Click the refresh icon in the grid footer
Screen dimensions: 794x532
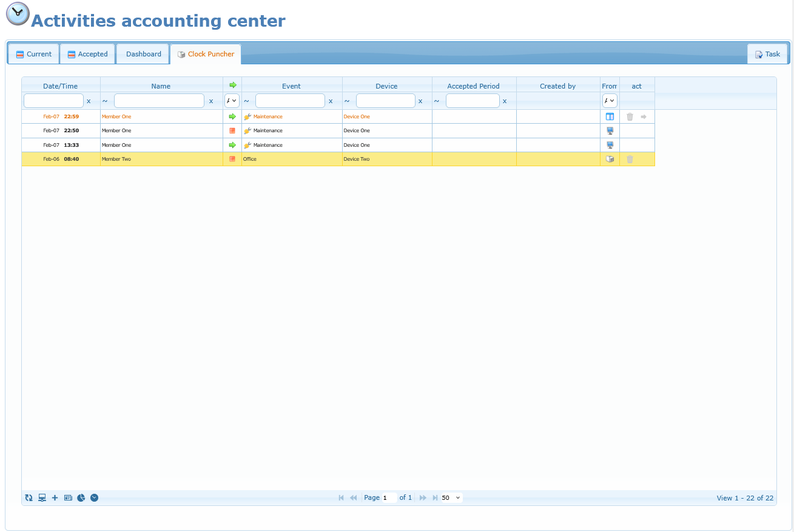(x=29, y=497)
